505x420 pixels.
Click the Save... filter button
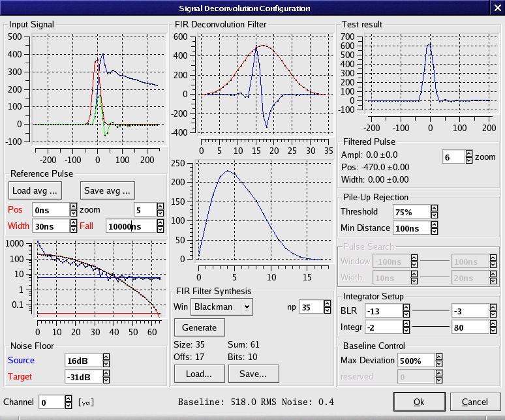point(253,374)
